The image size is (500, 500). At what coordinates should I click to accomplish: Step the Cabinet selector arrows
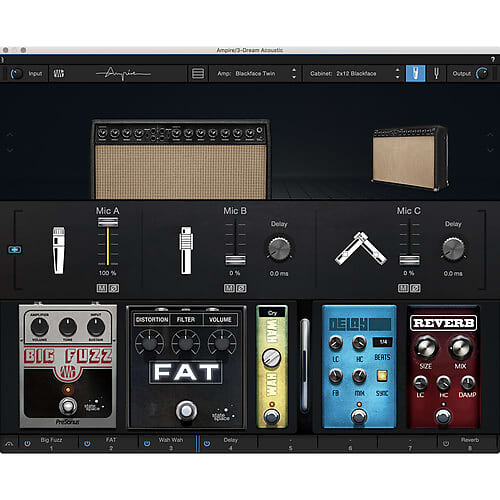tap(397, 73)
